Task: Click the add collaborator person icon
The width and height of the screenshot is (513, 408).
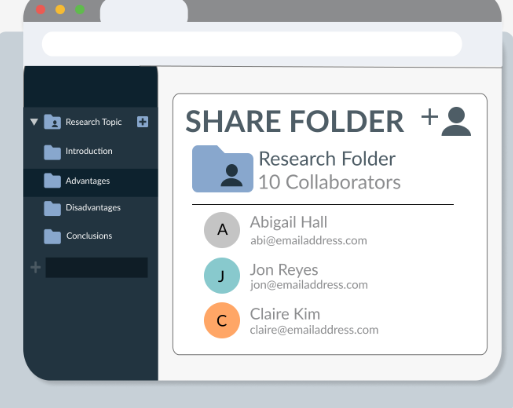Action: tap(446, 121)
